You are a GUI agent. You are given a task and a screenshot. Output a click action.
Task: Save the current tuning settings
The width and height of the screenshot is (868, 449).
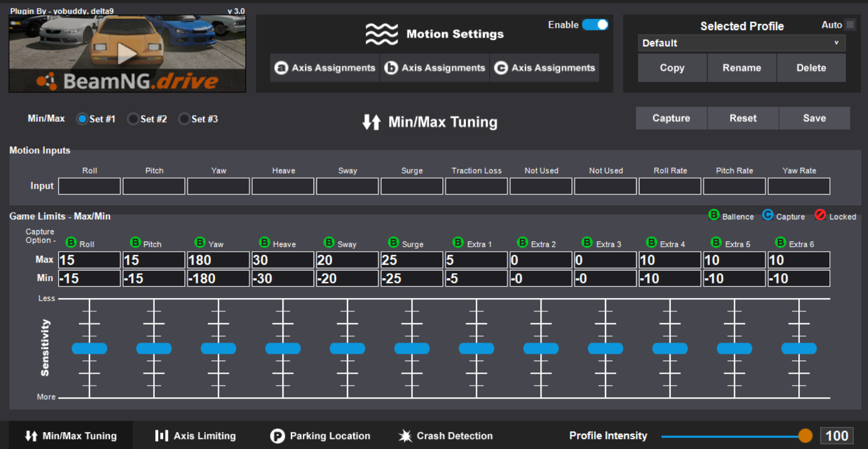(814, 118)
